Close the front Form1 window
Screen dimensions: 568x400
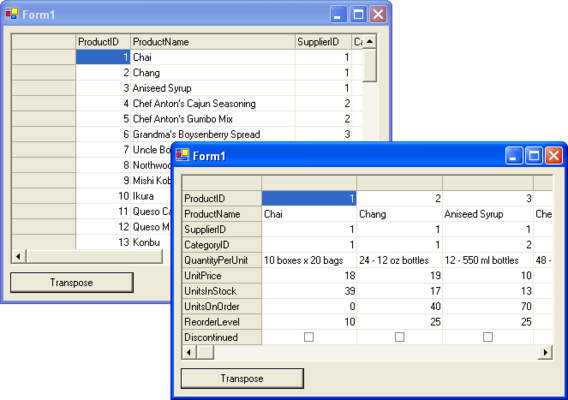554,156
